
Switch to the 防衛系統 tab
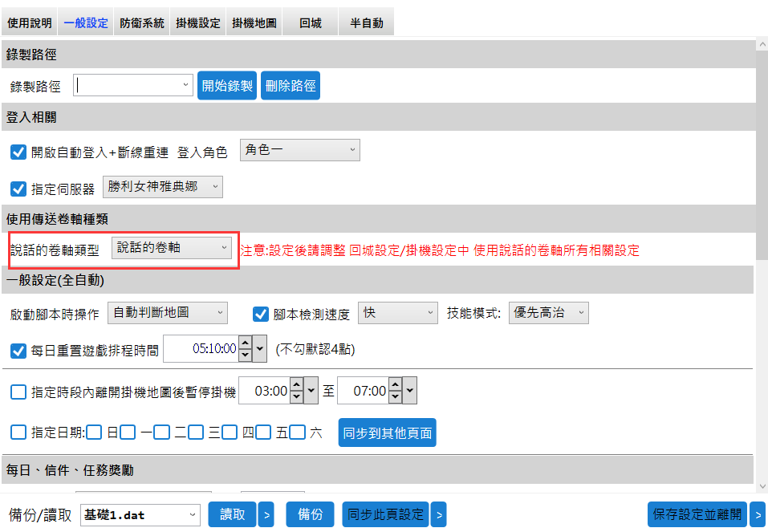[141, 23]
